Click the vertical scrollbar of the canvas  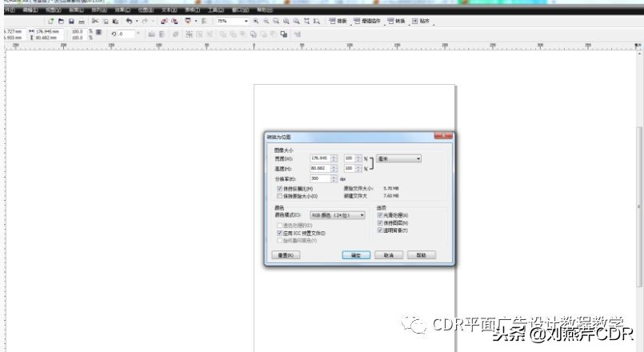[639, 206]
